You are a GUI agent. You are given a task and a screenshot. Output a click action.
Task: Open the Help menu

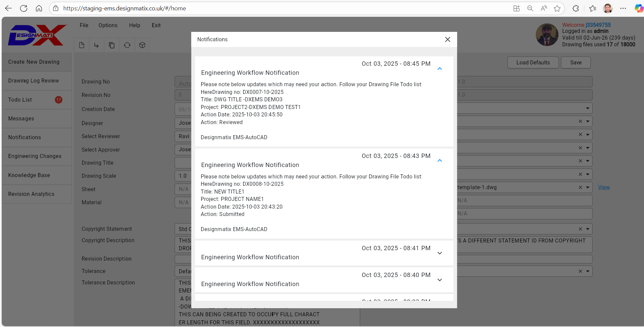(x=135, y=25)
